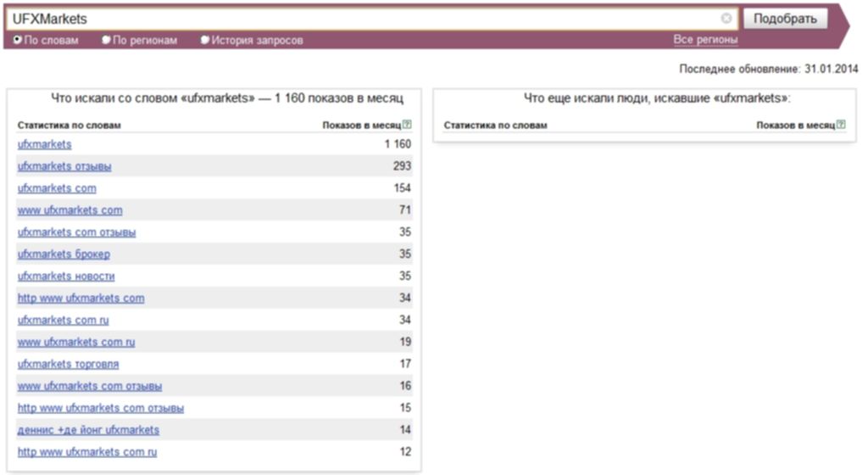Open 'ufxmarkets com' keyword link
The image size is (868, 475).
pyautogui.click(x=57, y=188)
